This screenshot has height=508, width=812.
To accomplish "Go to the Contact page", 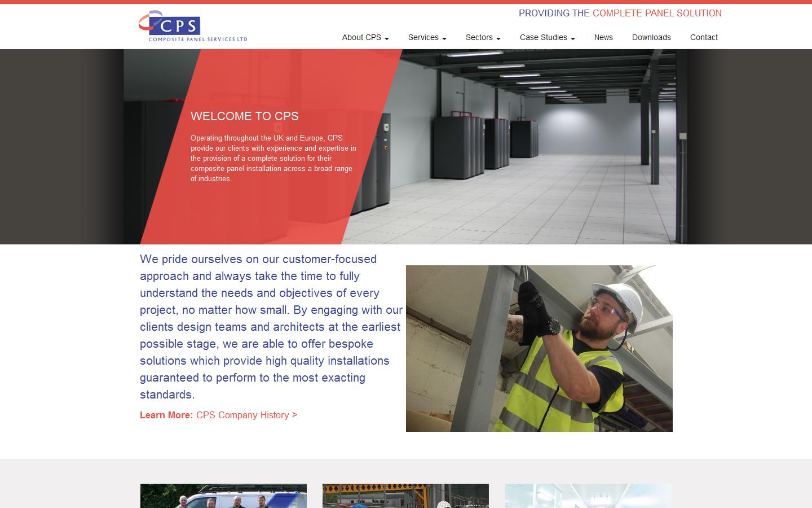I will 704,37.
